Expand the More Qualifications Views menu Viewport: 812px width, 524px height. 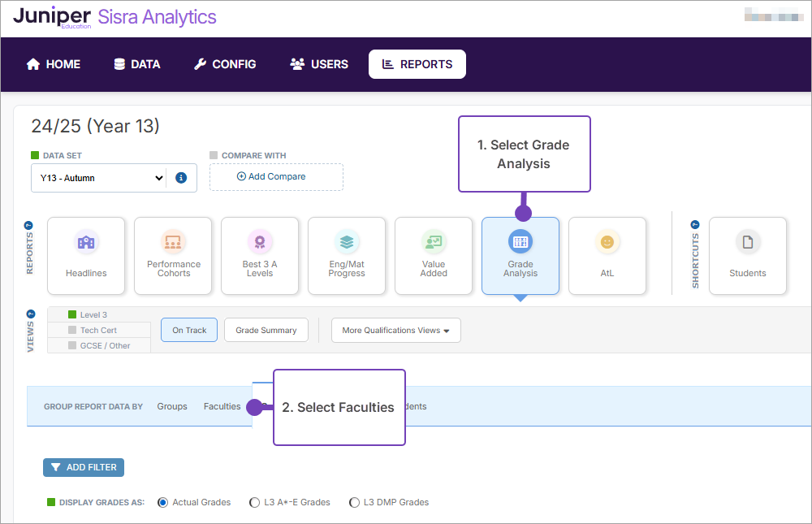[395, 330]
